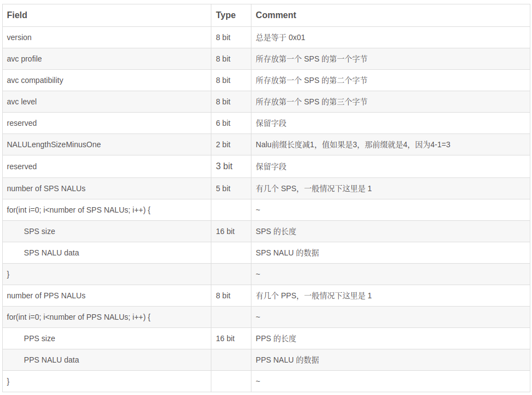This screenshot has width=532, height=395.
Task: Click the Comment column header
Action: pyautogui.click(x=276, y=15)
